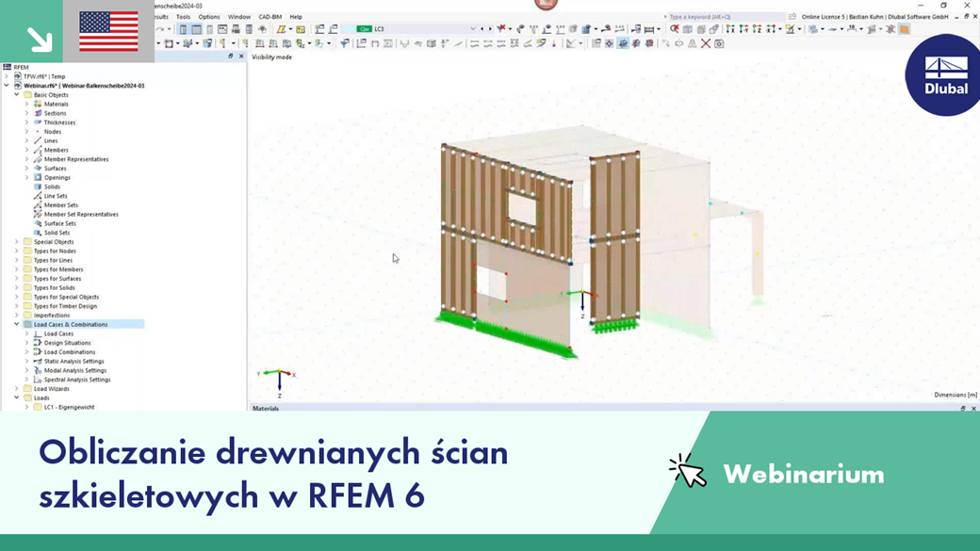
Task: Click the wireframe box icon in top toolbar
Action: (688, 29)
